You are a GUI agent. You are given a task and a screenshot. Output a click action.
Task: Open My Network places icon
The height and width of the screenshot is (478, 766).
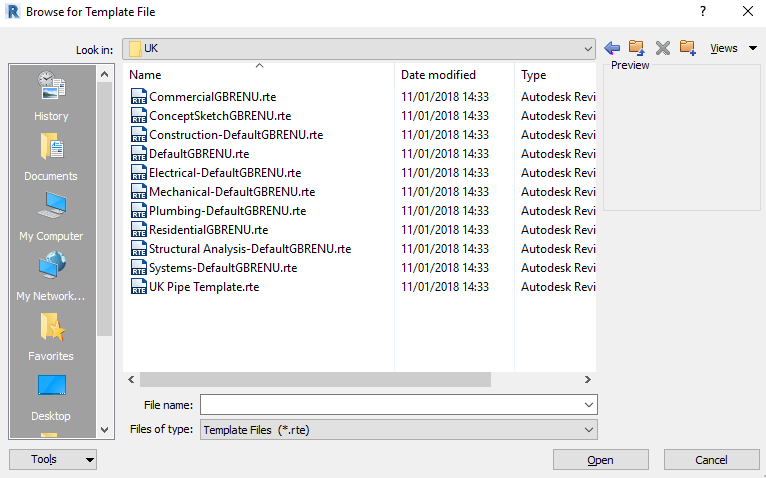(51, 277)
